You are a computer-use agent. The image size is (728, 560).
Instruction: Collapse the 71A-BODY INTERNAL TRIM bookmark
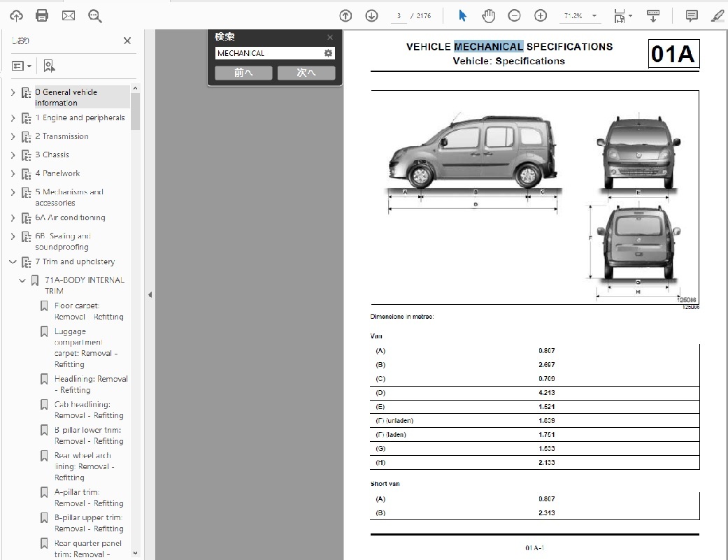coord(22,280)
